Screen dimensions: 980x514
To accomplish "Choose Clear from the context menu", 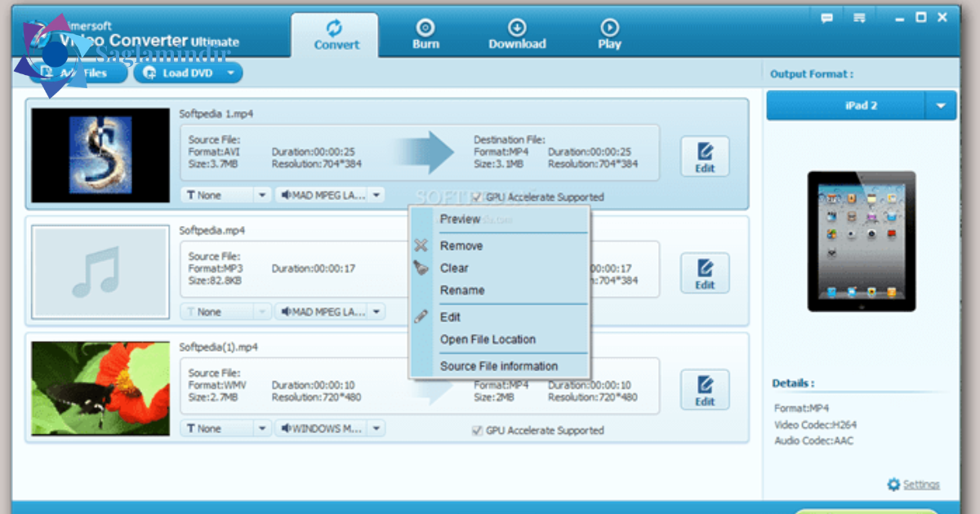I will point(499,268).
